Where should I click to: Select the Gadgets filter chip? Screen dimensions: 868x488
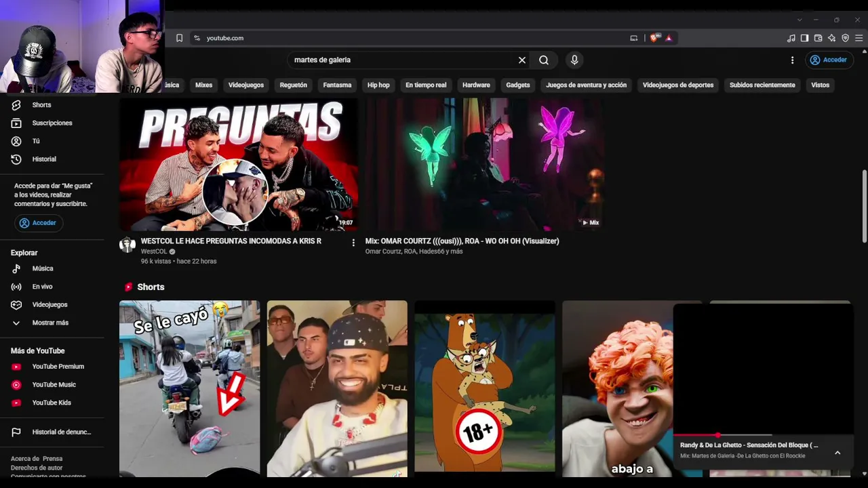(x=518, y=85)
